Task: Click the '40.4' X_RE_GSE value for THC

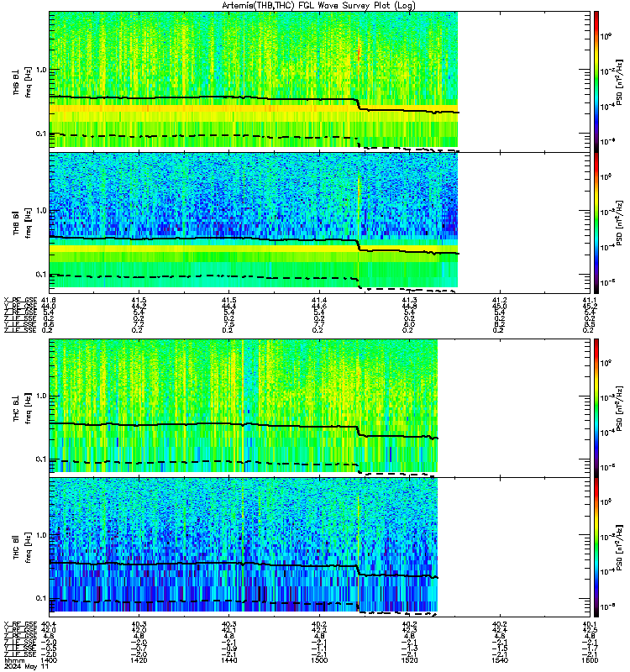Action: coord(49,624)
